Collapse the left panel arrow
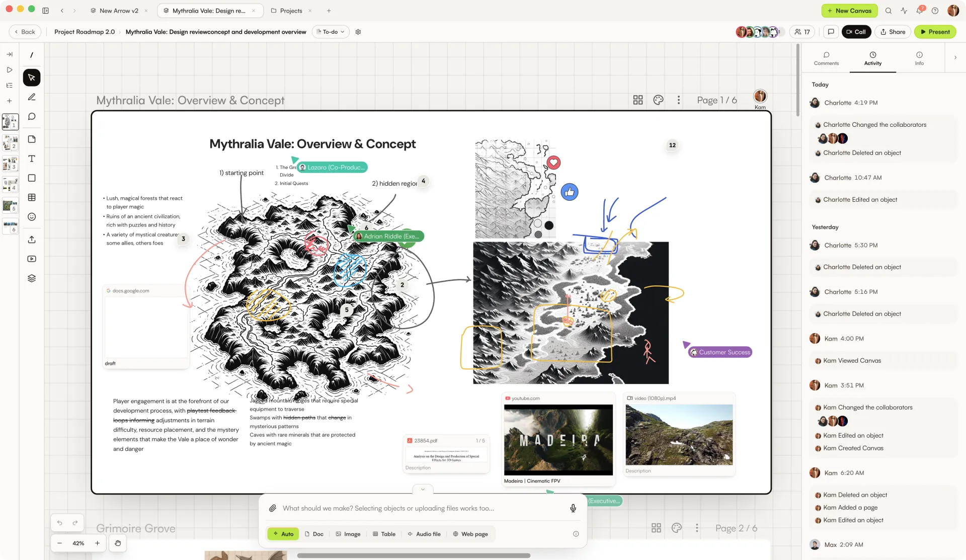This screenshot has height=560, width=966. point(9,54)
